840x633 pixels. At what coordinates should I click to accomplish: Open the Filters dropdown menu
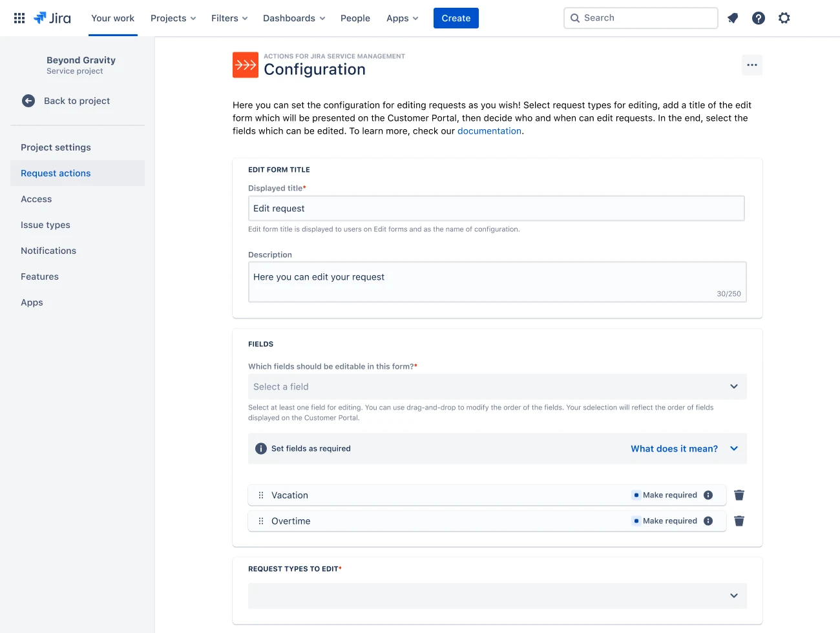click(x=229, y=18)
